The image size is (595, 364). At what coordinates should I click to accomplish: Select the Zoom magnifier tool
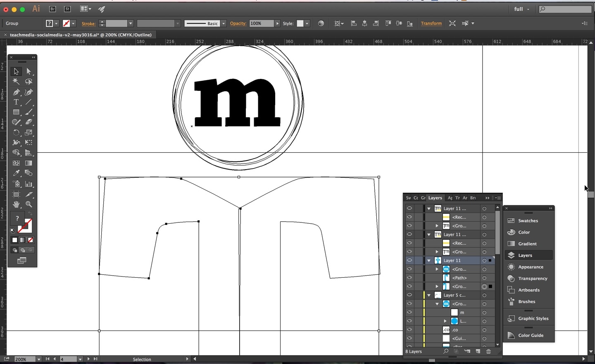click(29, 204)
